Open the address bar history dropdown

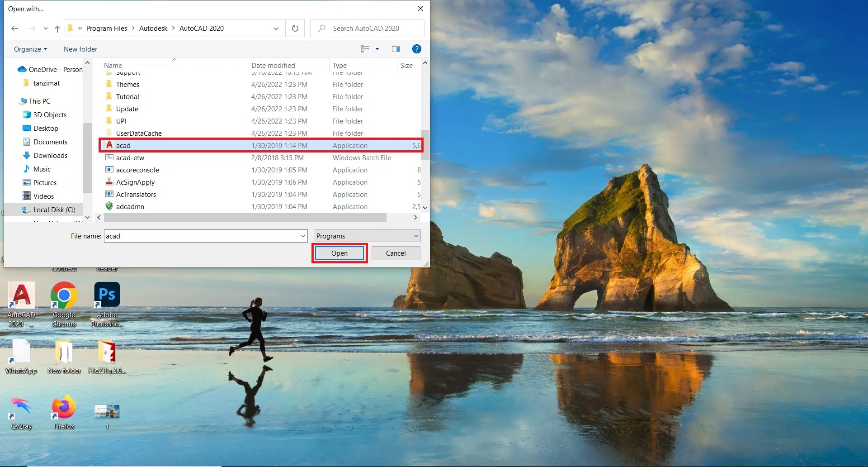point(276,29)
